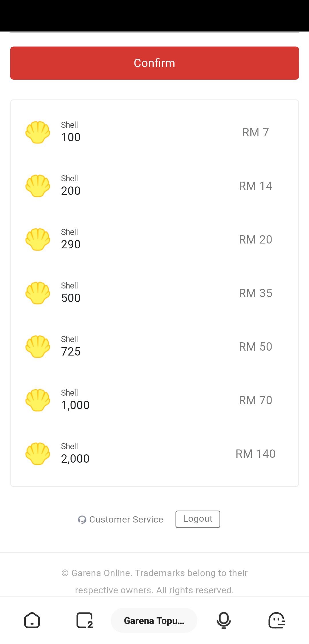This screenshot has width=309, height=644.
Task: Select the Shell 290 package
Action: 154,239
